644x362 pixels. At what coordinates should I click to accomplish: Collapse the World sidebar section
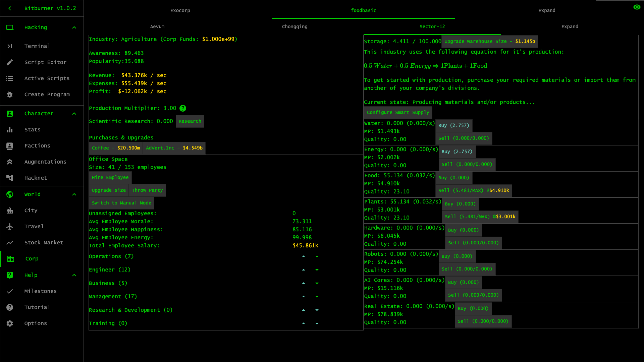pyautogui.click(x=74, y=194)
